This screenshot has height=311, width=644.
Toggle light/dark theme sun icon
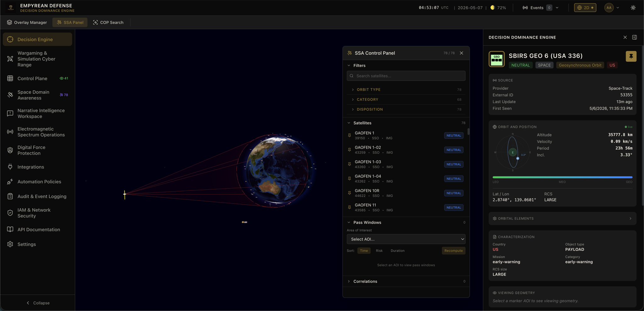pos(633,8)
